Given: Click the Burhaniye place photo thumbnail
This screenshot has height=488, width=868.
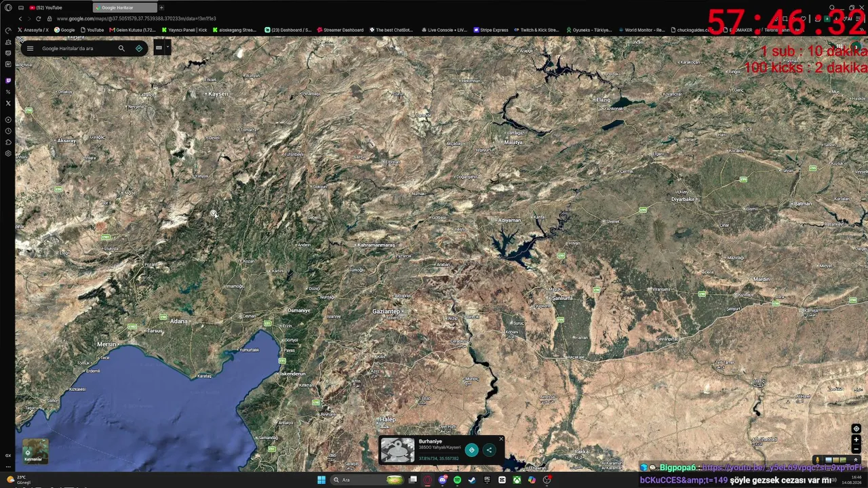Looking at the screenshot, I should click(397, 450).
